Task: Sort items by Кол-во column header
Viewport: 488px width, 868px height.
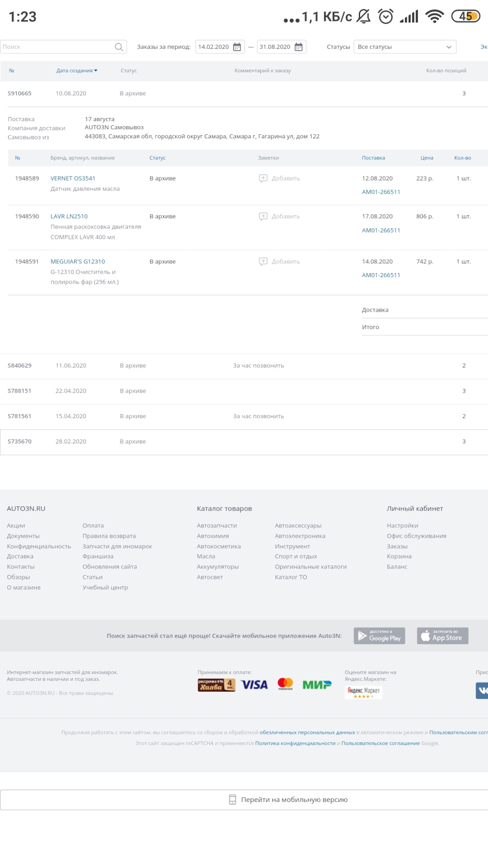Action: 463,158
